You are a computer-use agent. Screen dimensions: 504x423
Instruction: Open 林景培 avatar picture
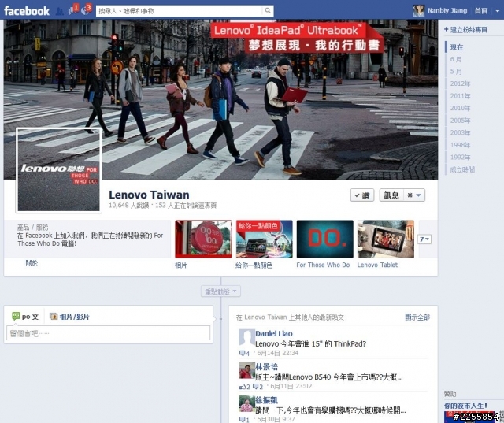246,370
